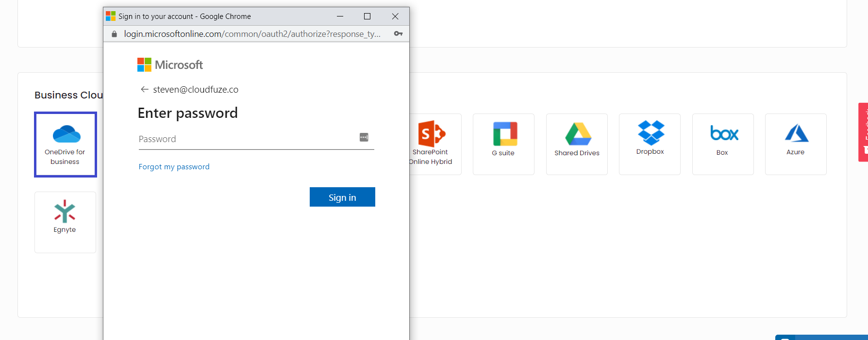
Task: Click the login.microsoftonline.com address bar URL
Action: (252, 34)
